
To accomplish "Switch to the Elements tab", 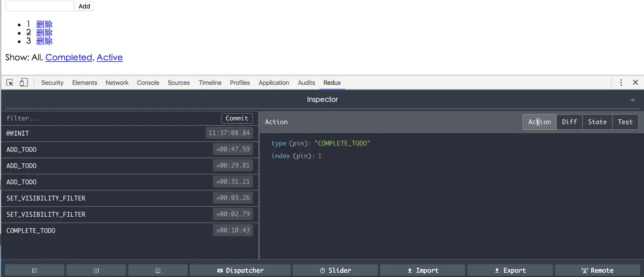I will pos(85,83).
